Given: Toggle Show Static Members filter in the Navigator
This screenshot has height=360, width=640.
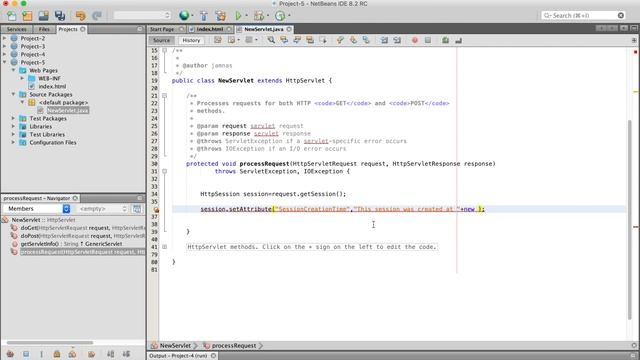Looking at the screenshot, I should pos(41,354).
